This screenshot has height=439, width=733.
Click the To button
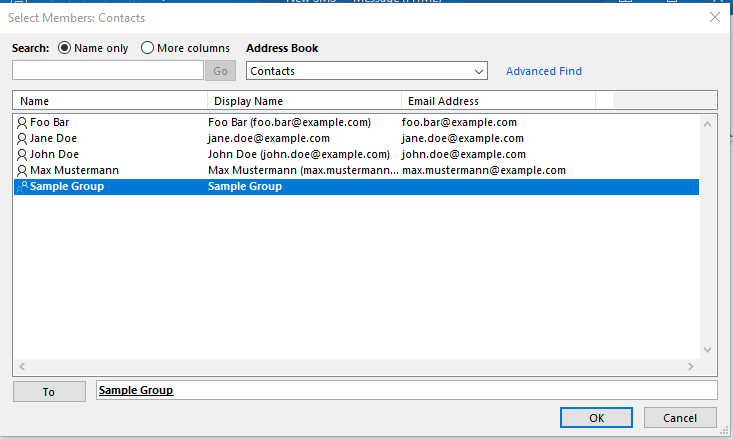click(x=49, y=392)
